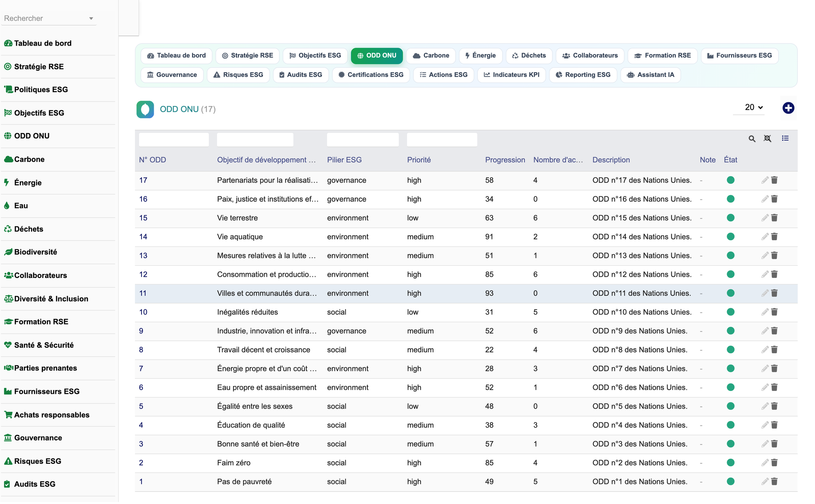Switch to the Carbone tab

[431, 56]
